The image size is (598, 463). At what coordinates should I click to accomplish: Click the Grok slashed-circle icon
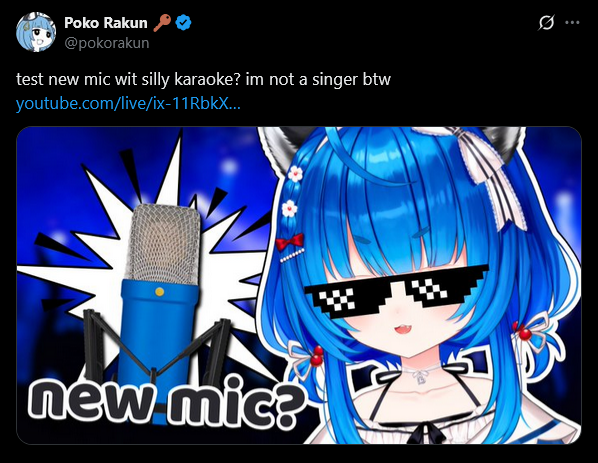click(546, 23)
